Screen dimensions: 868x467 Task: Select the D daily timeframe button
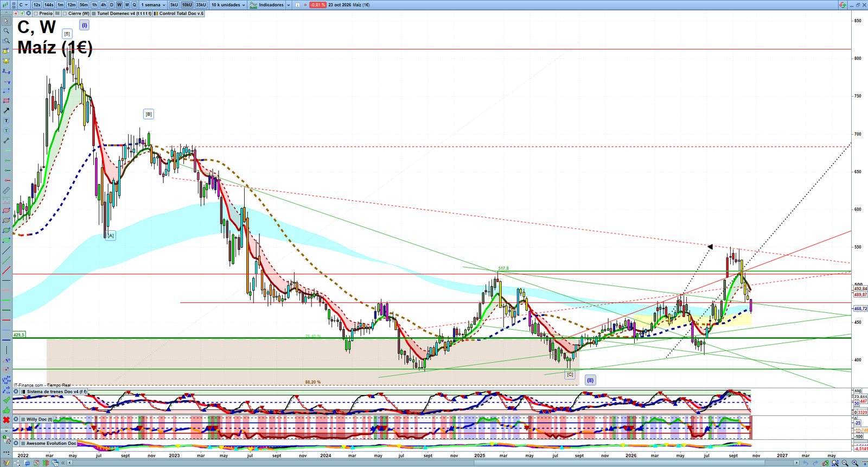pos(112,5)
